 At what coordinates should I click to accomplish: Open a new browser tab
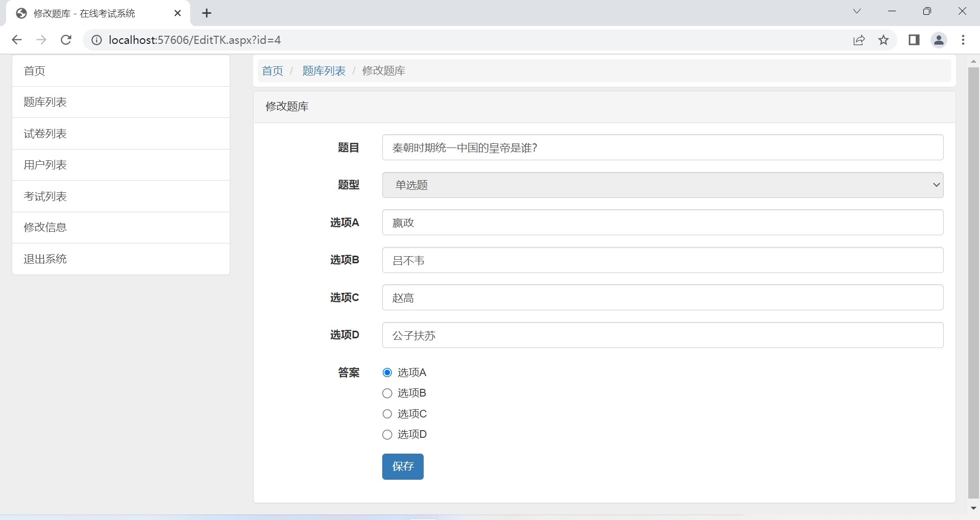pyautogui.click(x=207, y=13)
